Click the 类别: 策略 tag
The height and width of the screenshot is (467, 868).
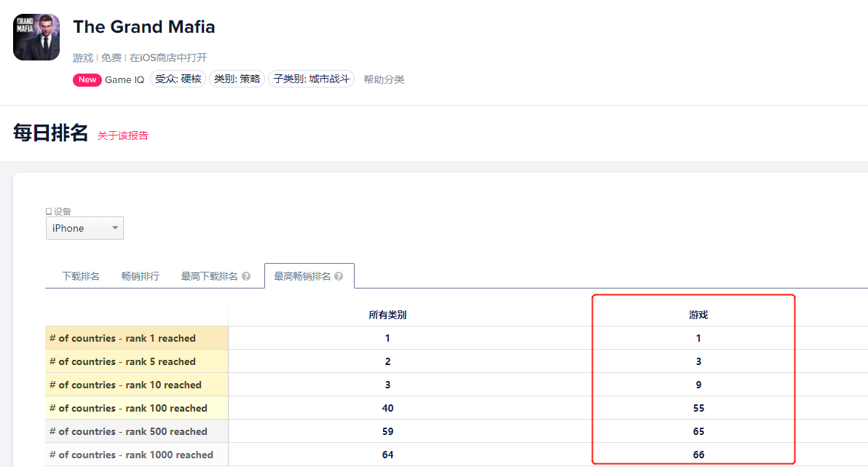[237, 79]
